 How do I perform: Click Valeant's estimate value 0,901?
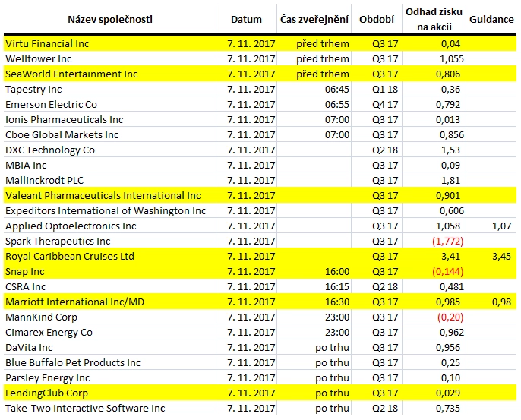448,196
